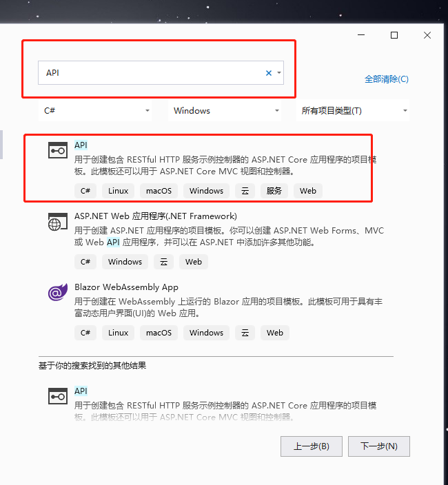Open the C# language filter dropdown

pyautogui.click(x=95, y=110)
